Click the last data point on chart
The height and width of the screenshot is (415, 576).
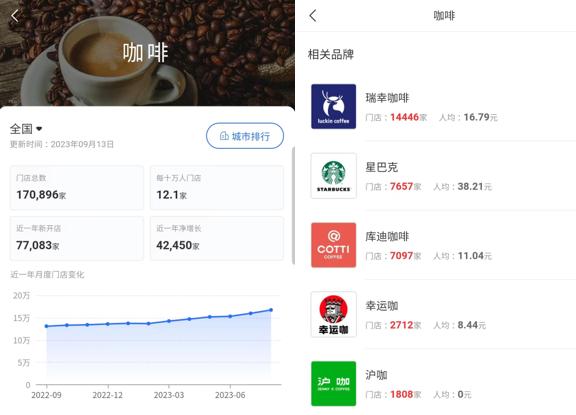click(x=271, y=310)
